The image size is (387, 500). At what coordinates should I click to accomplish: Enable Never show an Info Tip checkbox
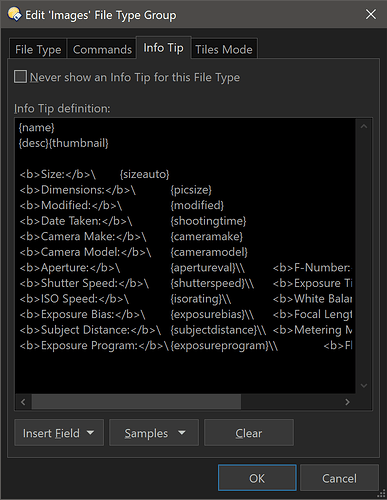point(20,77)
